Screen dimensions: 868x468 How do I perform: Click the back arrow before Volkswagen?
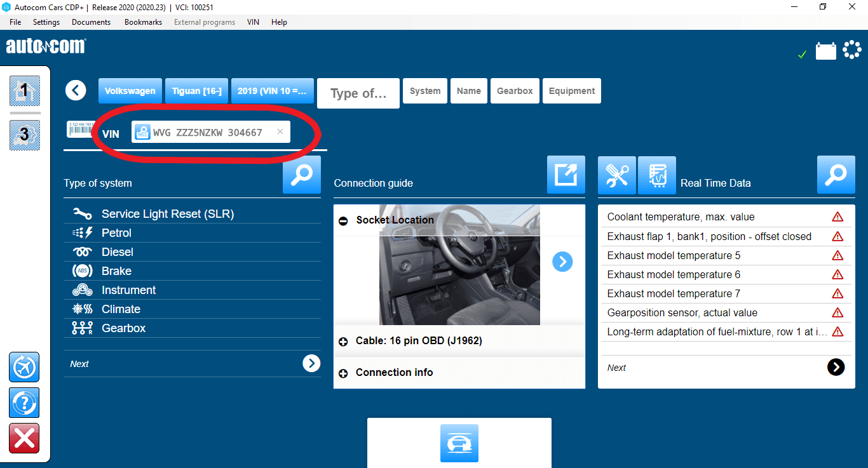tap(76, 91)
